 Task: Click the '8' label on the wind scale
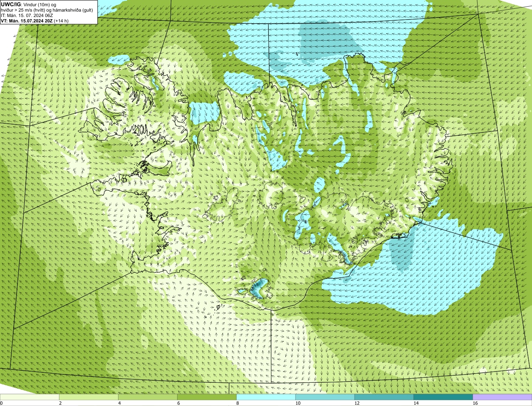tap(237, 403)
